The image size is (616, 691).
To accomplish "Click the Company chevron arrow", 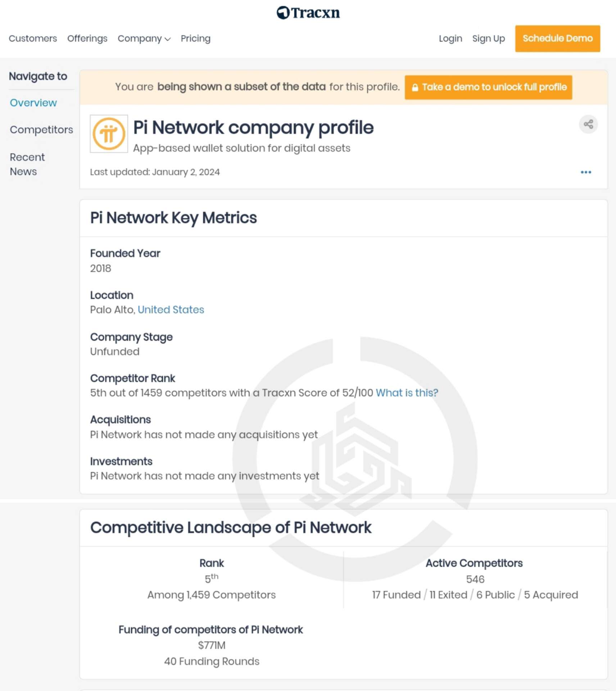I will pyautogui.click(x=167, y=39).
